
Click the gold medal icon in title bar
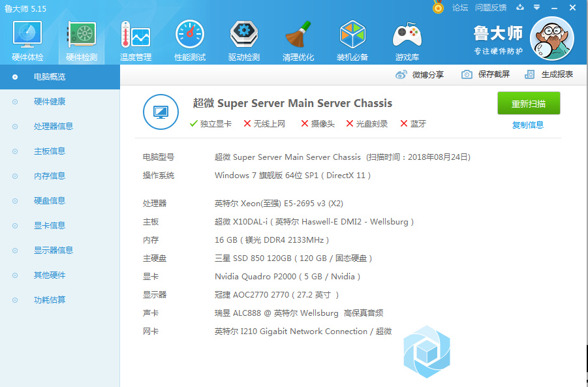coord(438,7)
